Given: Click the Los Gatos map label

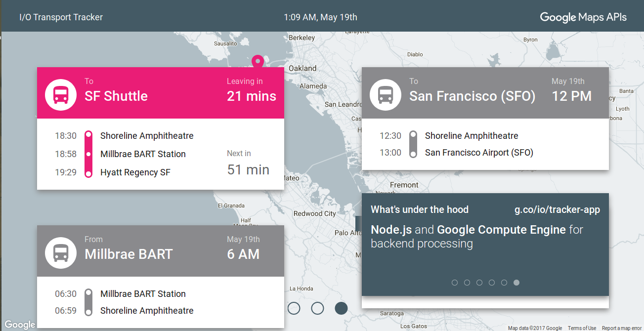Looking at the screenshot, I should [x=413, y=326].
